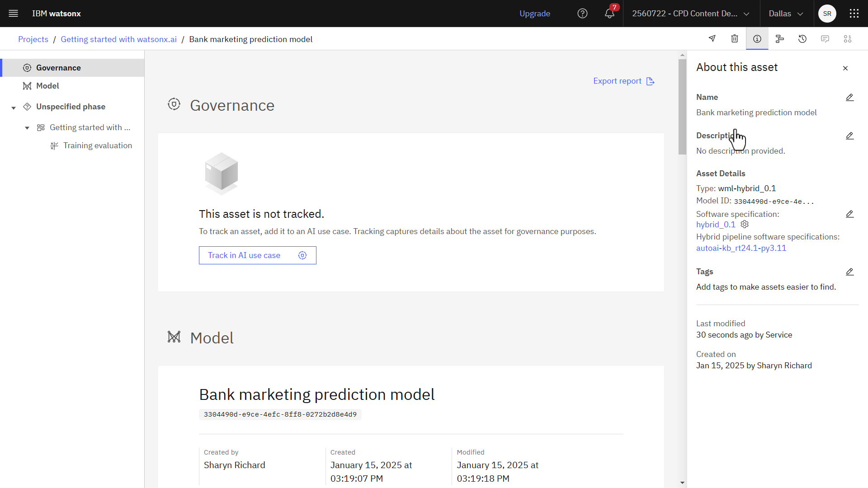Screen dimensions: 868x488
Task: Click the comments panel icon
Action: pos(825,39)
